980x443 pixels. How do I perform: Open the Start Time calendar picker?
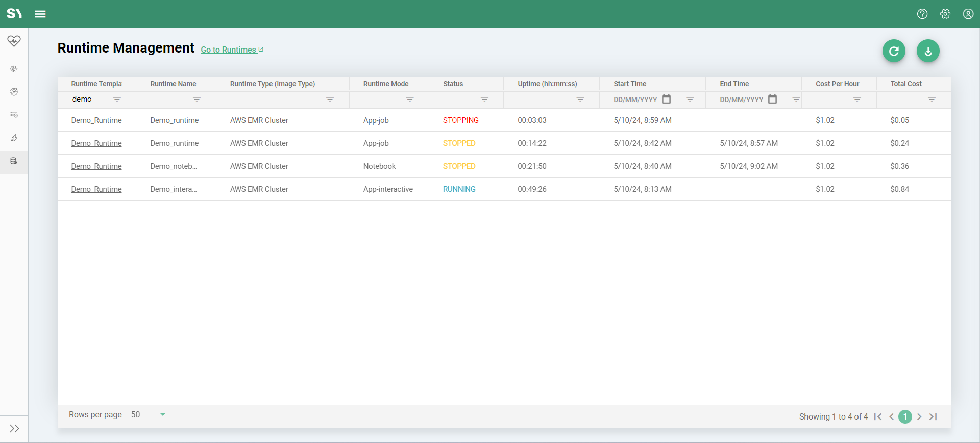coord(666,99)
